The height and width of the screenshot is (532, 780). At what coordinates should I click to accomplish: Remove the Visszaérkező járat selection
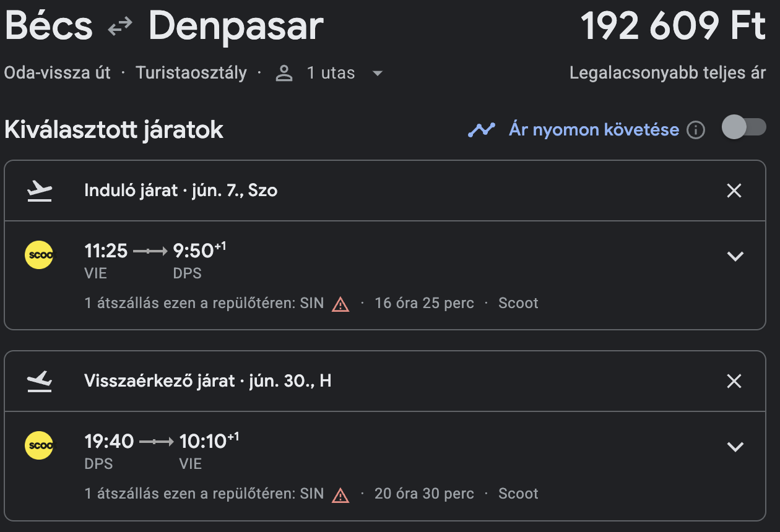(734, 382)
